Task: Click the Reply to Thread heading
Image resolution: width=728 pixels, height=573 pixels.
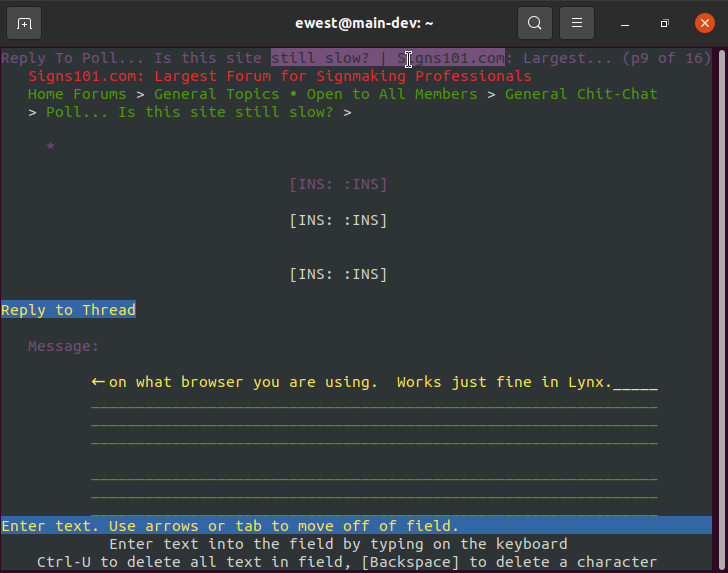Action: point(68,310)
